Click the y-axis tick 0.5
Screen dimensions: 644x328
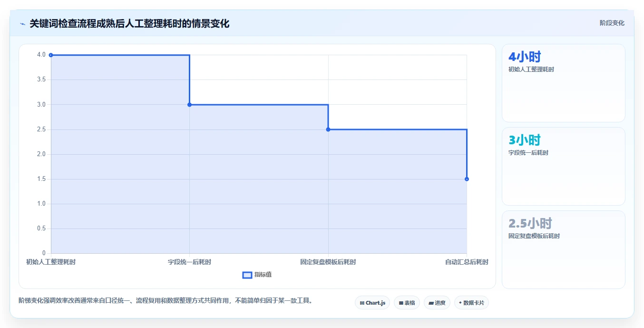(41, 229)
